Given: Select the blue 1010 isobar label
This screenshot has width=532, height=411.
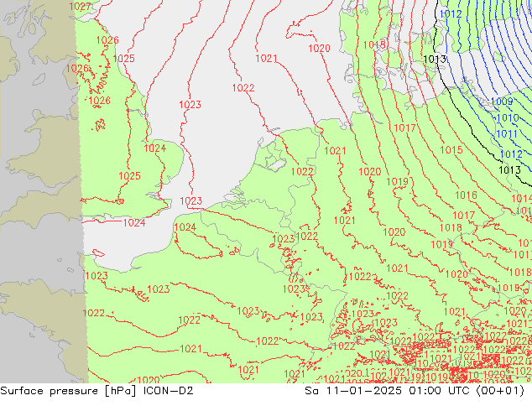Looking at the screenshot, I should 508,118.
